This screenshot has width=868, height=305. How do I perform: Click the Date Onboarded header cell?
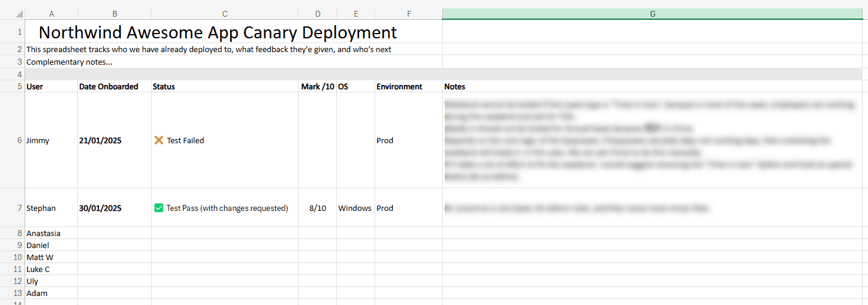[108, 86]
